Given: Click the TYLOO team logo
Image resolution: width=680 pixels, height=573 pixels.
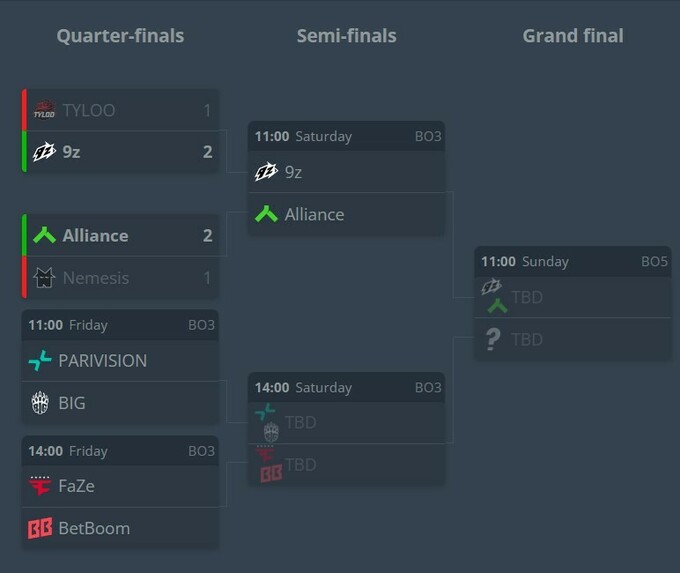Looking at the screenshot, I should [44, 110].
